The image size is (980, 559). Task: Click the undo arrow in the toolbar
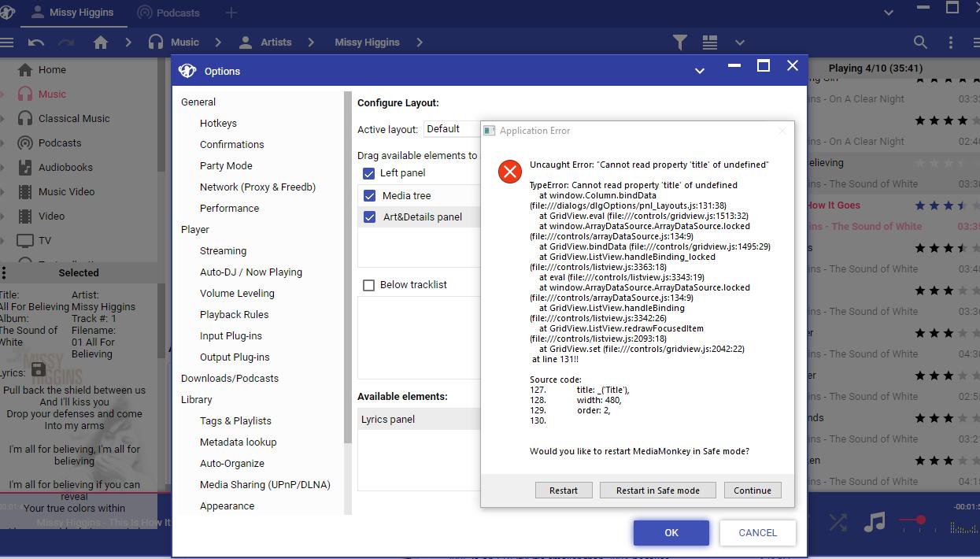(35, 43)
